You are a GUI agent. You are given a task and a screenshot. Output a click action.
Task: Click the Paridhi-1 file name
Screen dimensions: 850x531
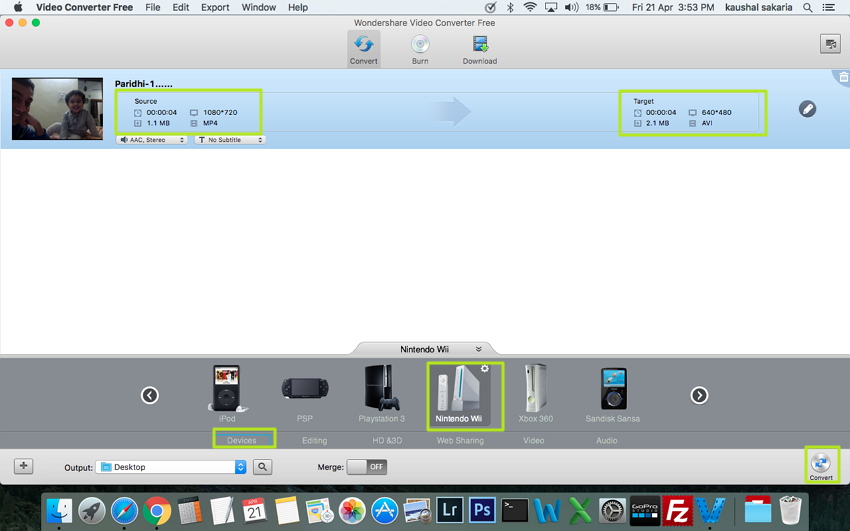144,84
